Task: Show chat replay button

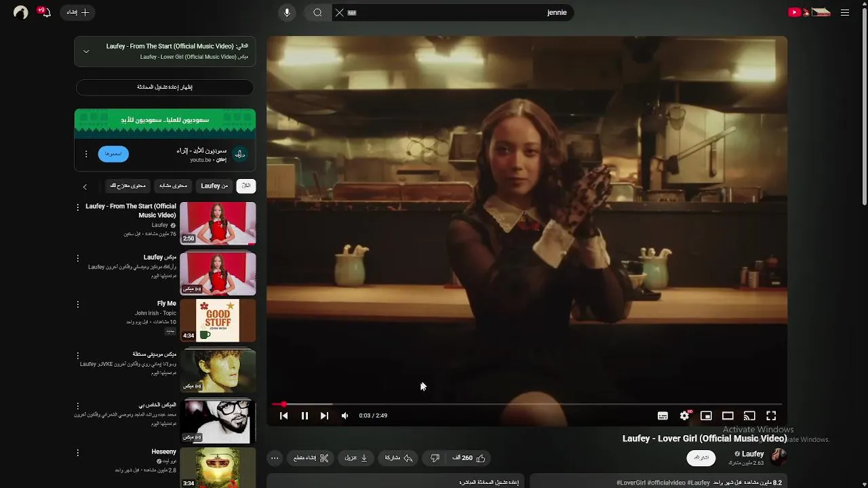Action: 165,87
